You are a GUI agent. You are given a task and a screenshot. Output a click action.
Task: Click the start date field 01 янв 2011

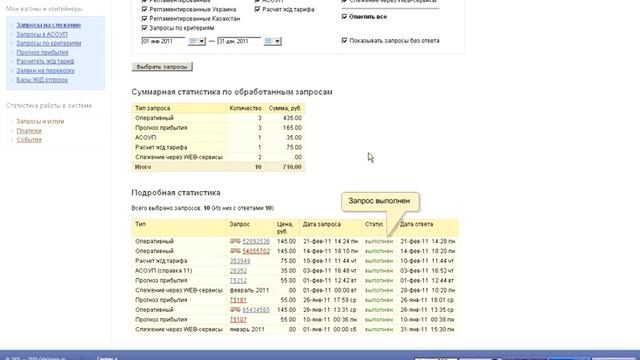(x=163, y=41)
